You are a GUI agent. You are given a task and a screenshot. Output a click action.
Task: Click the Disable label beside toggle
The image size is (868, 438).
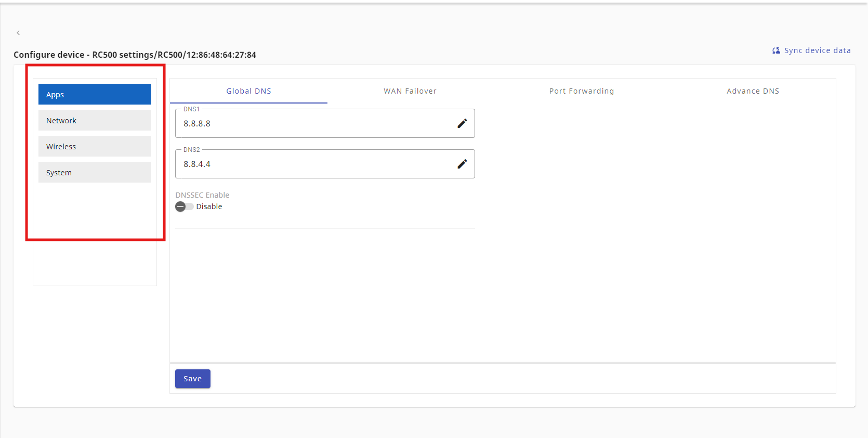point(209,207)
